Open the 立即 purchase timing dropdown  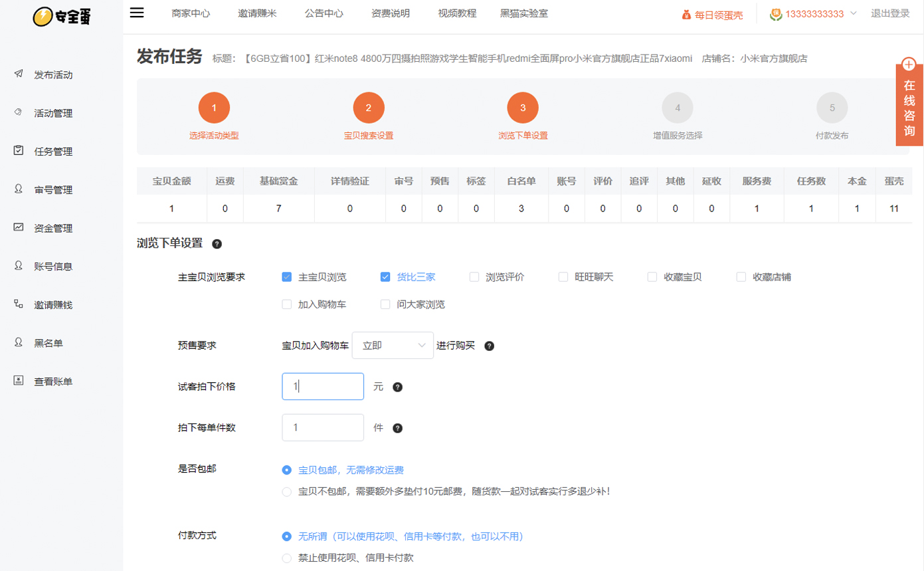(392, 346)
